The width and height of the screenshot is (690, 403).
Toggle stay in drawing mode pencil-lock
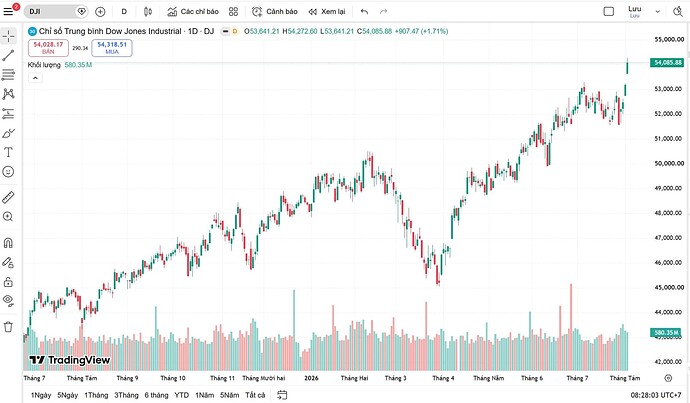(x=8, y=263)
